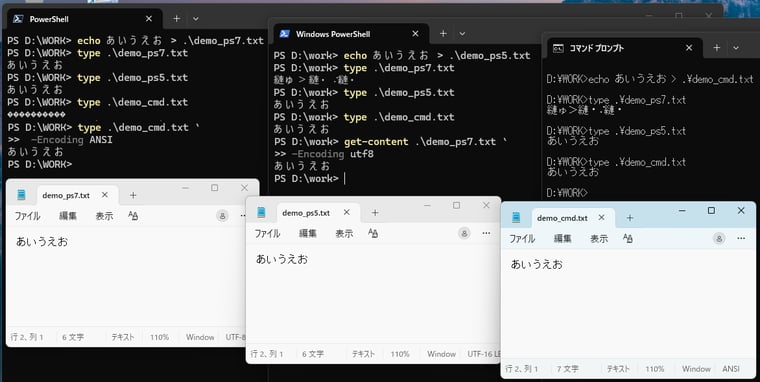The width and height of the screenshot is (760, 382).
Task: Add new tab in demo_ps5.txt Notepad
Action: 375,213
